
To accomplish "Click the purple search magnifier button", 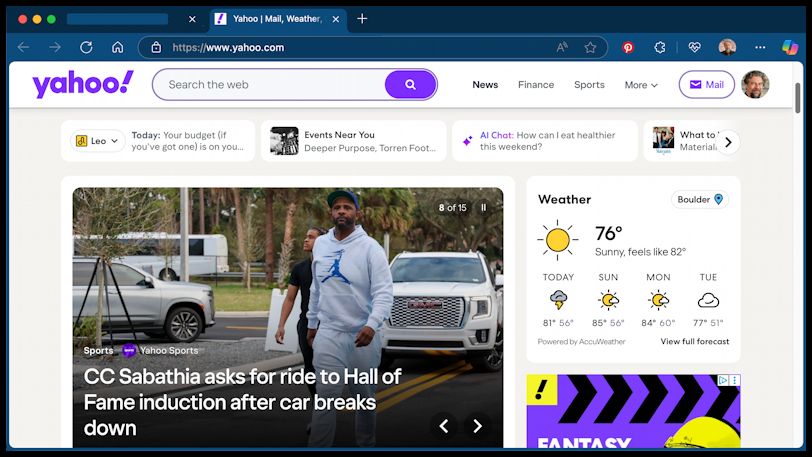I will point(410,84).
